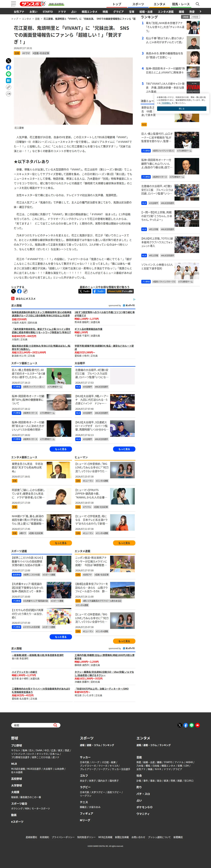This screenshot has width=211, height=868.
Task: Change text size with the A icon
Action: 8,94
